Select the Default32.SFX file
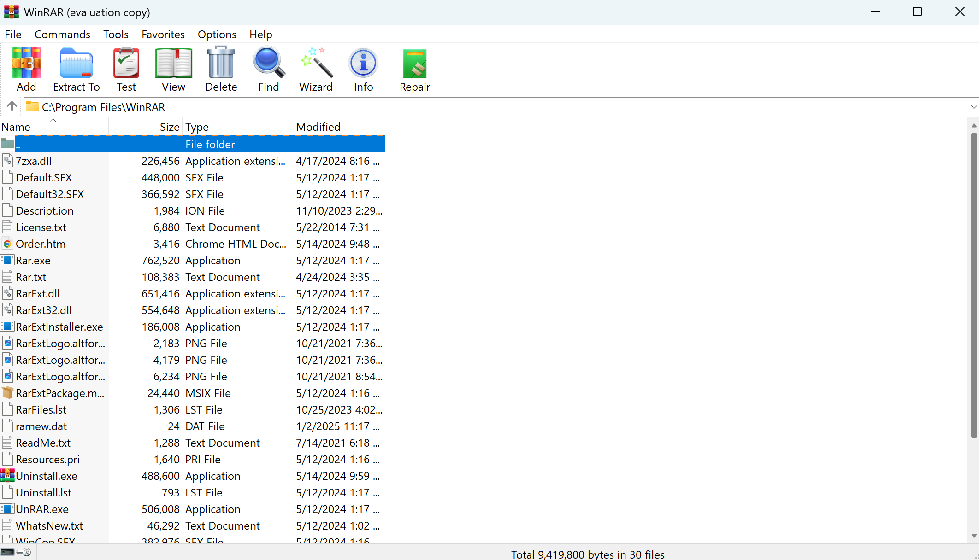This screenshot has width=979, height=560. [x=50, y=194]
